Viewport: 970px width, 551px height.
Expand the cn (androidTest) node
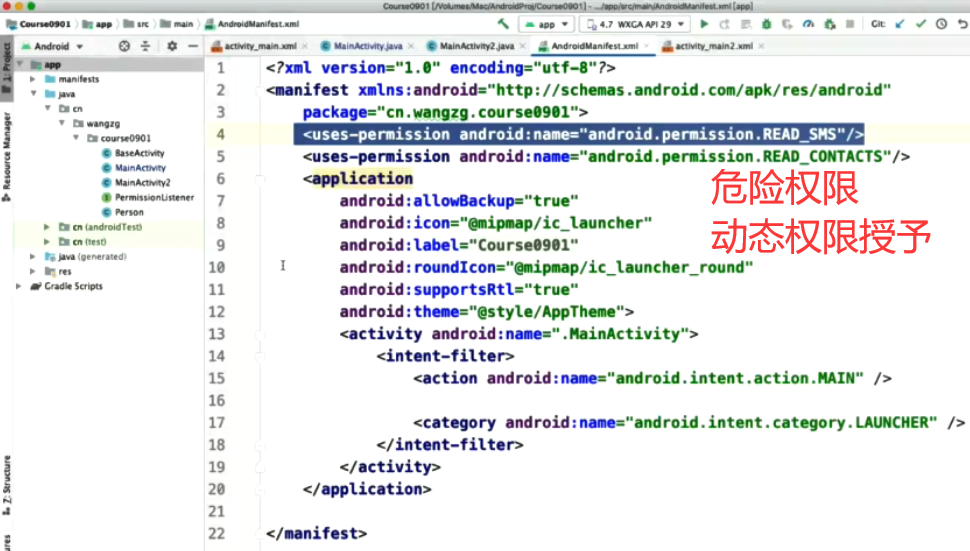click(47, 227)
